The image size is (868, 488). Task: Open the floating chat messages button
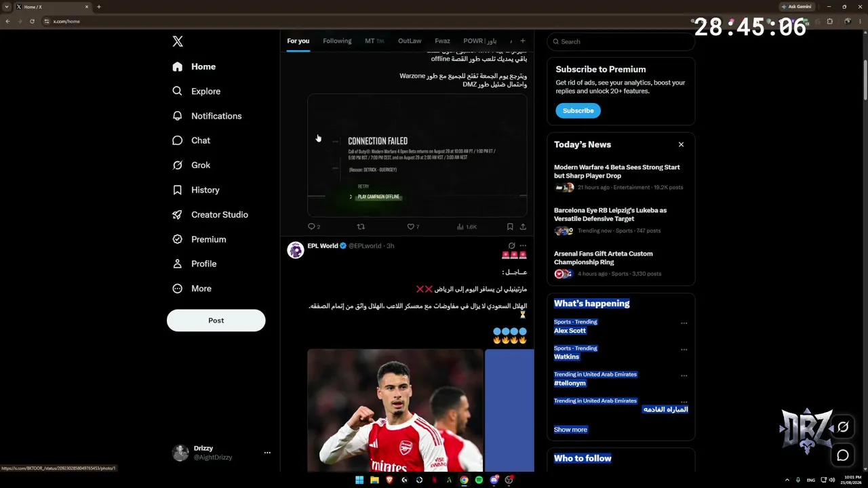[843, 455]
